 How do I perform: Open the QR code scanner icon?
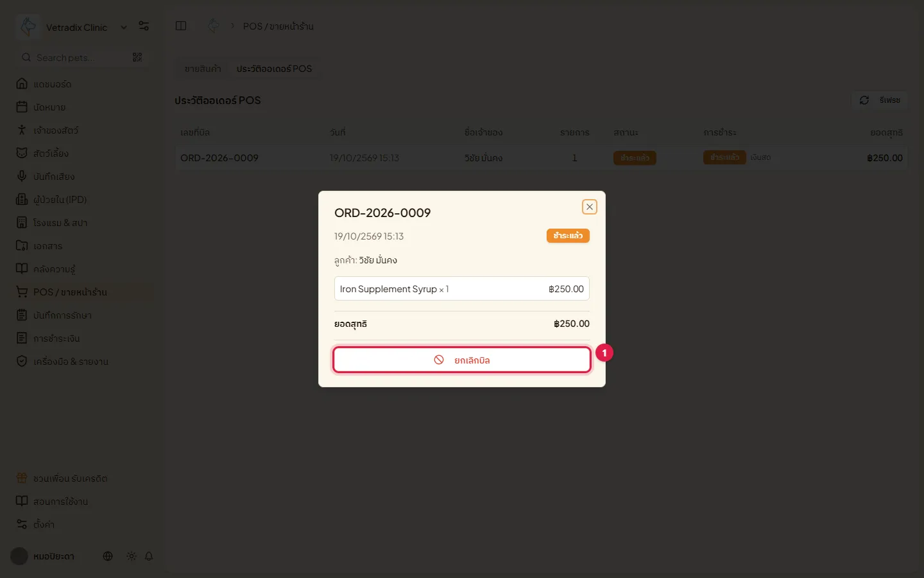tap(137, 57)
